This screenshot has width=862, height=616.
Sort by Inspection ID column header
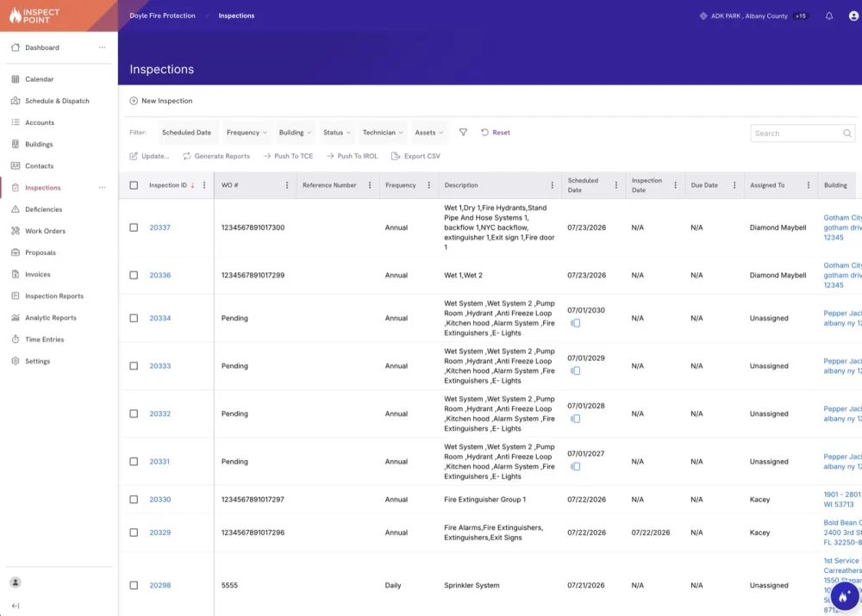pyautogui.click(x=168, y=185)
